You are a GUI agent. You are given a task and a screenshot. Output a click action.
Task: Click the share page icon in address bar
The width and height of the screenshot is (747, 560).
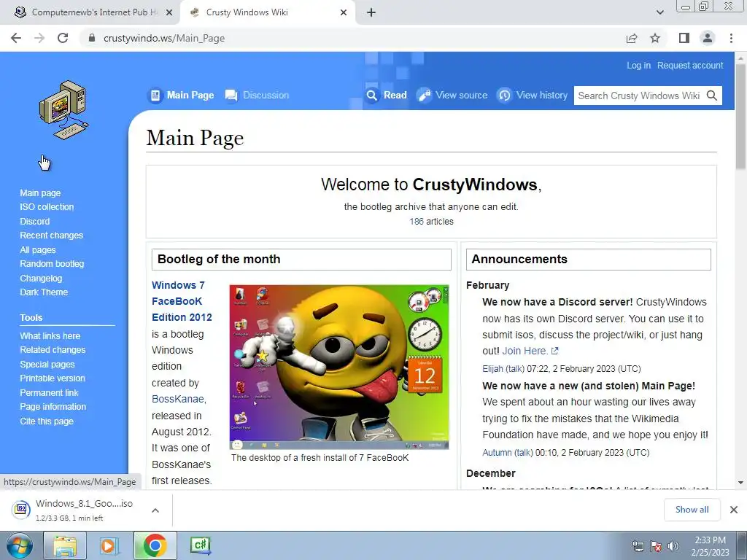point(632,38)
